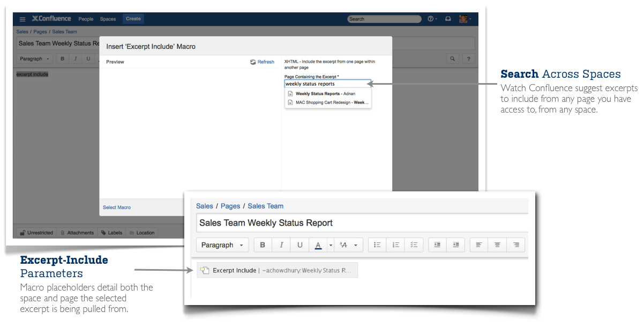Click the Sales Team Weekly Status Report title field
644x327 pixels.
[x=362, y=223]
